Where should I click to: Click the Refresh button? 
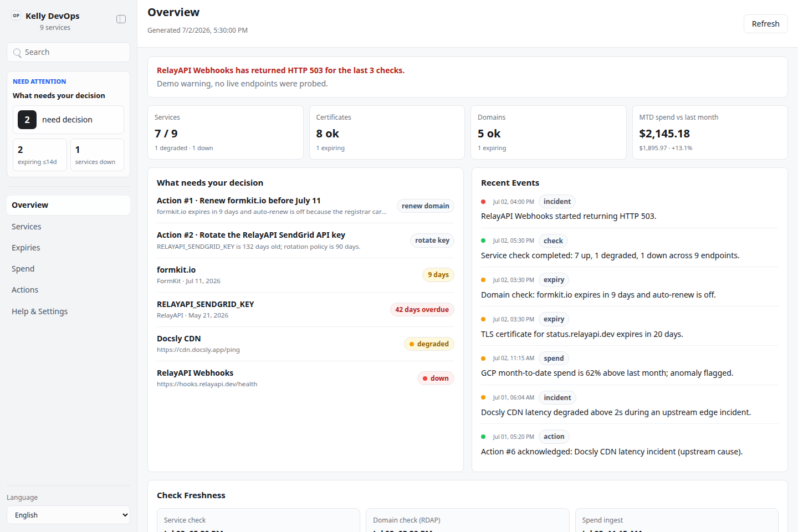(765, 24)
